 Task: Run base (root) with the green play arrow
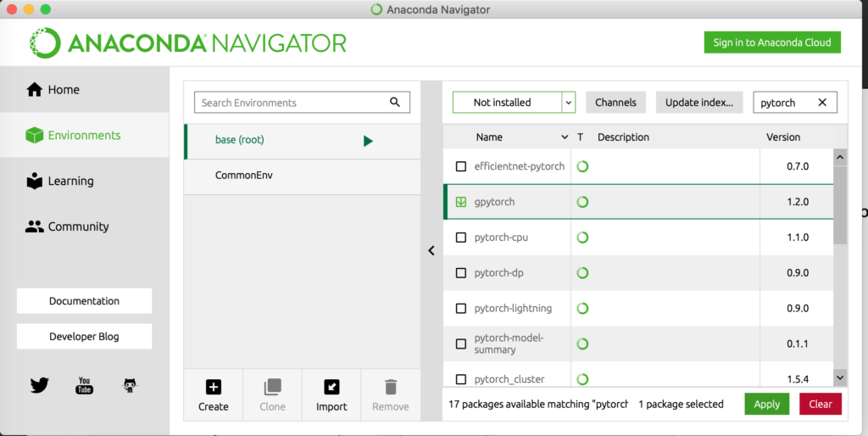(x=368, y=142)
